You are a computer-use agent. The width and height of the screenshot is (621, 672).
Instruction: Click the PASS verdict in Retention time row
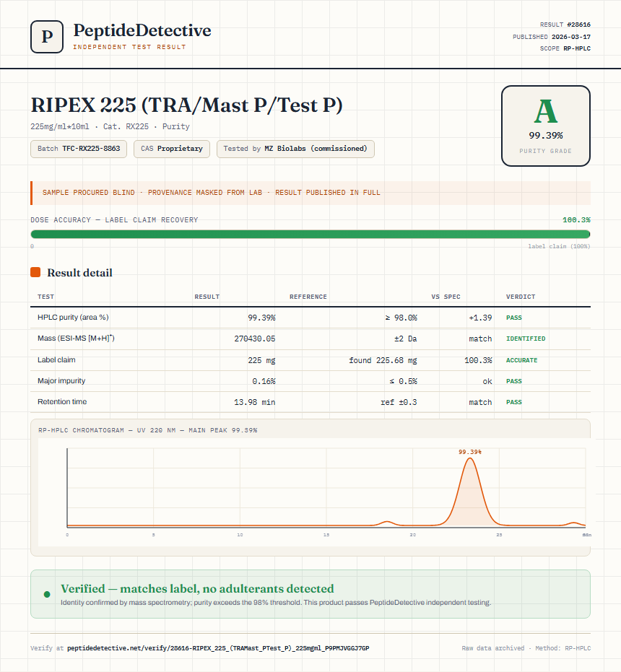(x=514, y=402)
